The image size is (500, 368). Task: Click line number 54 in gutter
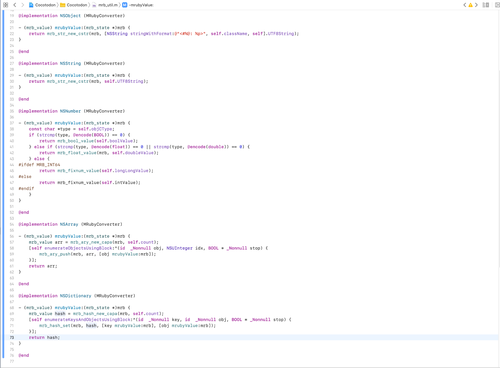tap(12, 224)
